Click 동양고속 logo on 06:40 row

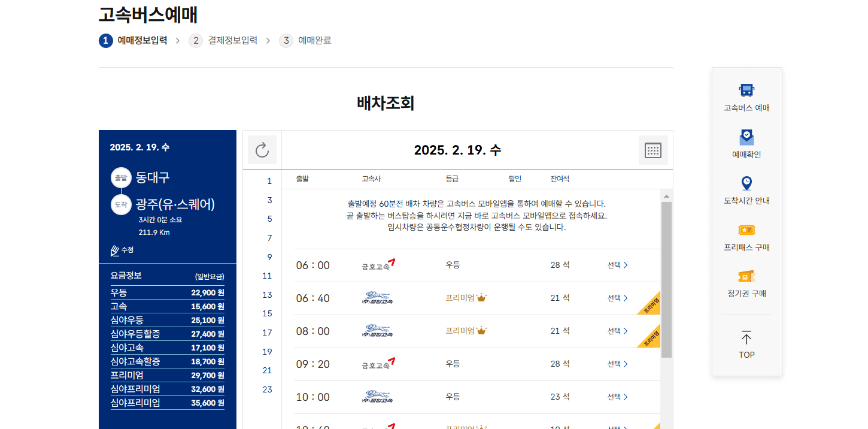click(x=377, y=298)
